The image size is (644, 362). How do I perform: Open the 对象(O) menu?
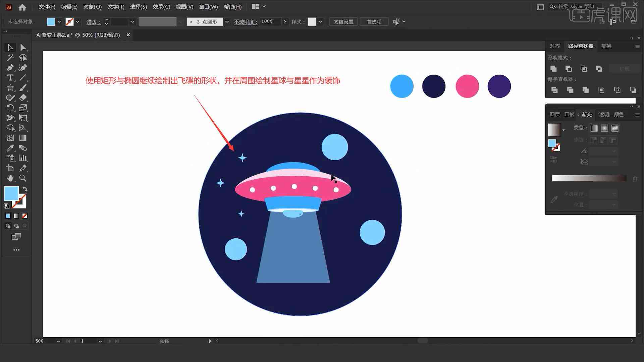point(93,6)
